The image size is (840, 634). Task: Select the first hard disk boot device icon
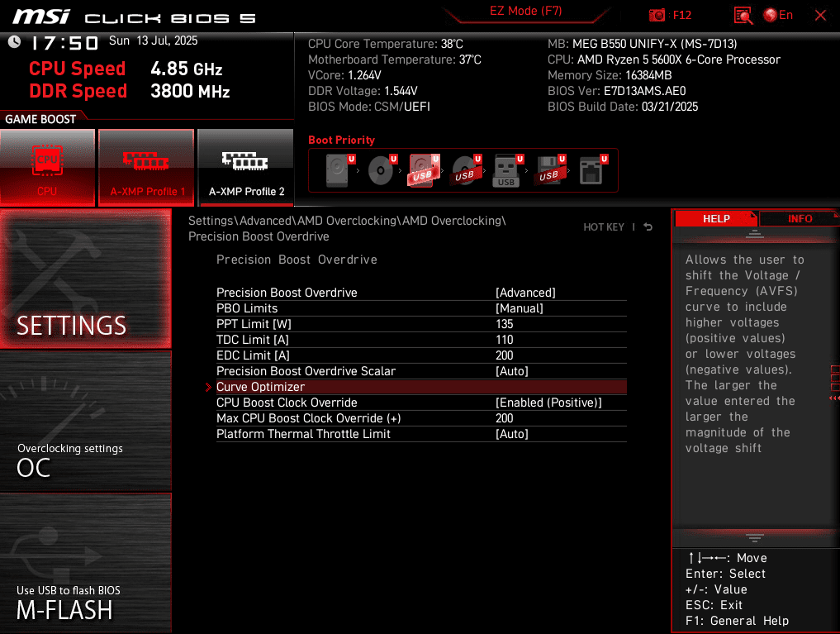pyautogui.click(x=339, y=170)
